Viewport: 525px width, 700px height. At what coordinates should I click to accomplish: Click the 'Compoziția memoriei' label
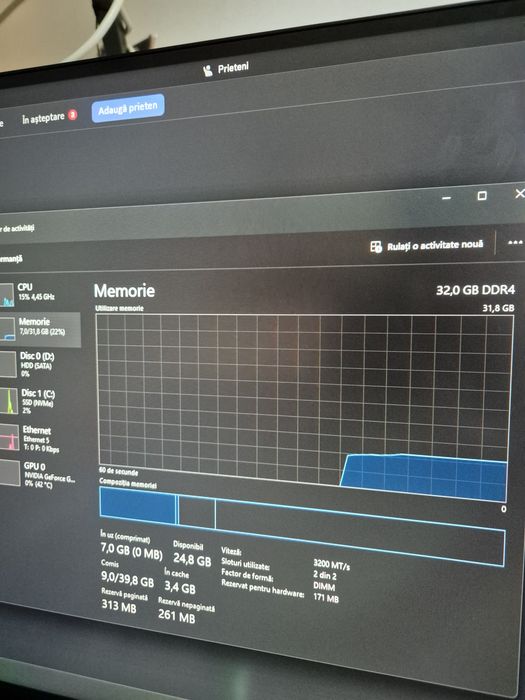pyautogui.click(x=128, y=483)
